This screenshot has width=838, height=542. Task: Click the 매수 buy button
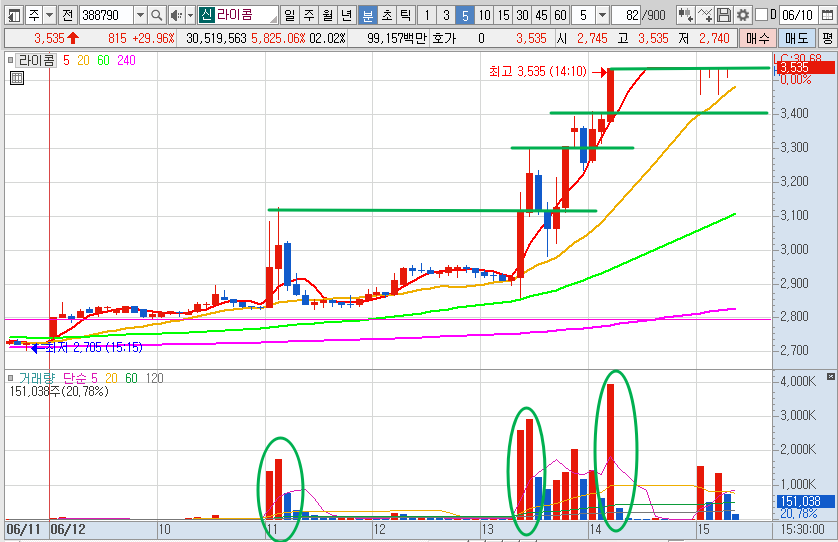point(757,38)
